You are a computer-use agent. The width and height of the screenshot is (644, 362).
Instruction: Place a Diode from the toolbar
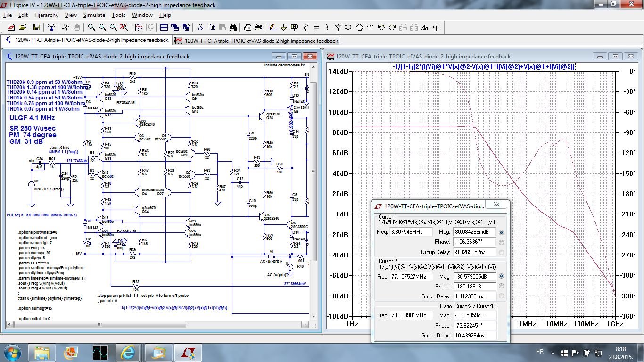338,27
